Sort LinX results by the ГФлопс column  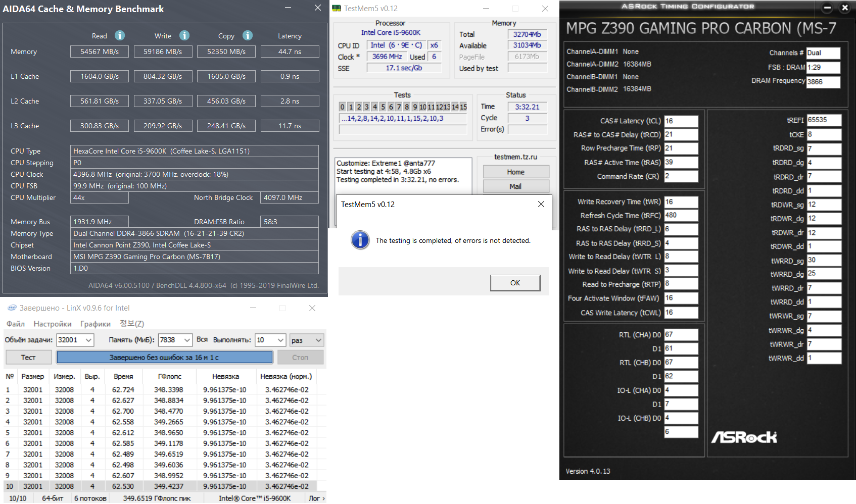(x=169, y=377)
